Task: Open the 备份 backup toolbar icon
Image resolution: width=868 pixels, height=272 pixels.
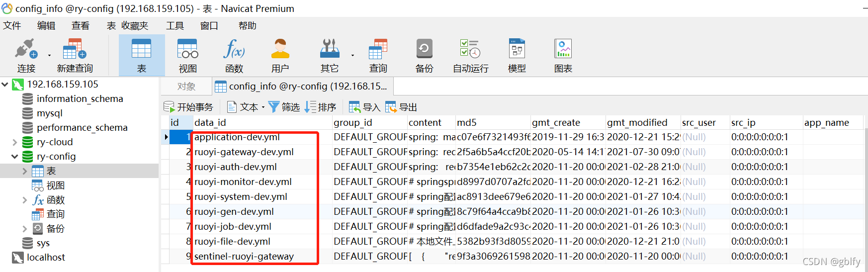Action: coord(424,55)
